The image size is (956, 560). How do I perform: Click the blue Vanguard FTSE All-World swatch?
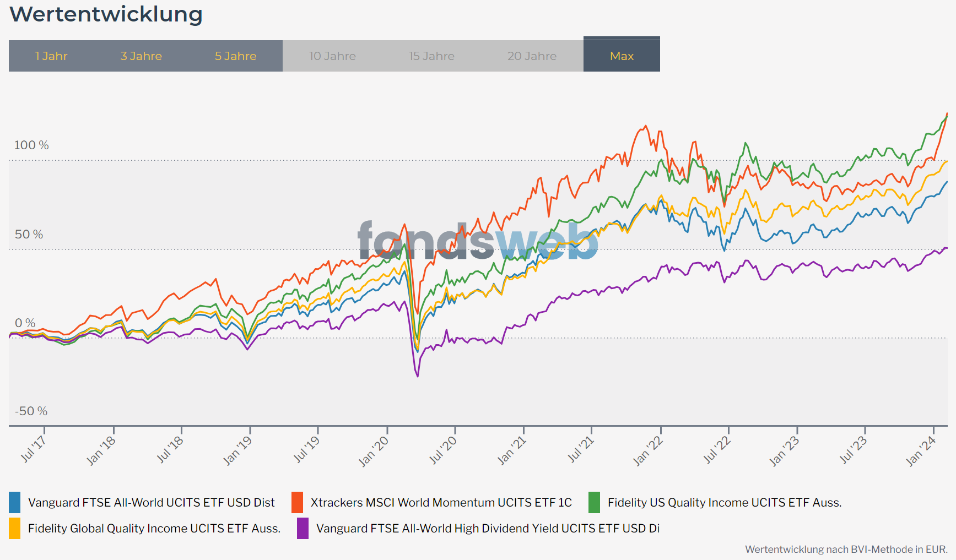(15, 502)
